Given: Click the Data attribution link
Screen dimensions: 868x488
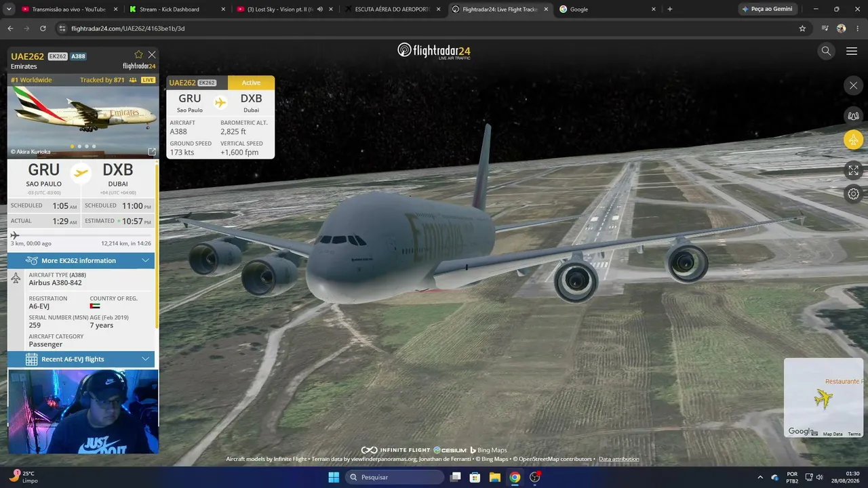Looking at the screenshot, I should pos(618,459).
